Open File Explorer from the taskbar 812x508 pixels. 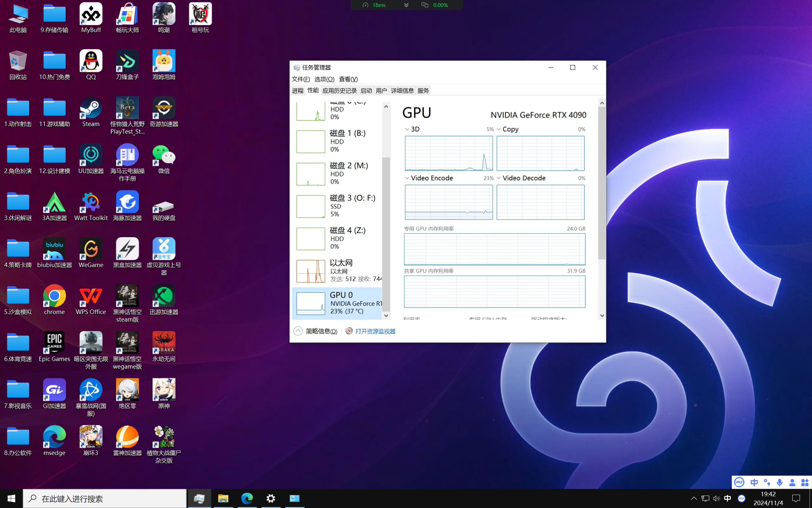point(223,498)
